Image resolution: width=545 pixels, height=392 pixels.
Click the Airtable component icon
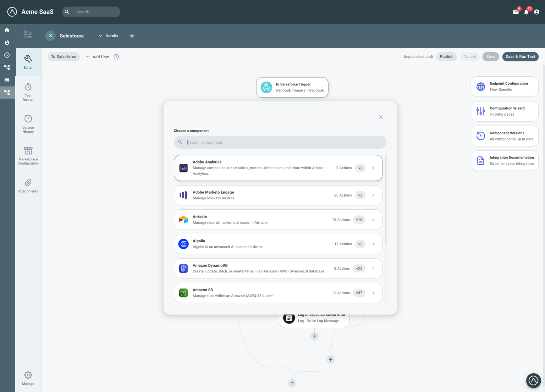pyautogui.click(x=183, y=220)
